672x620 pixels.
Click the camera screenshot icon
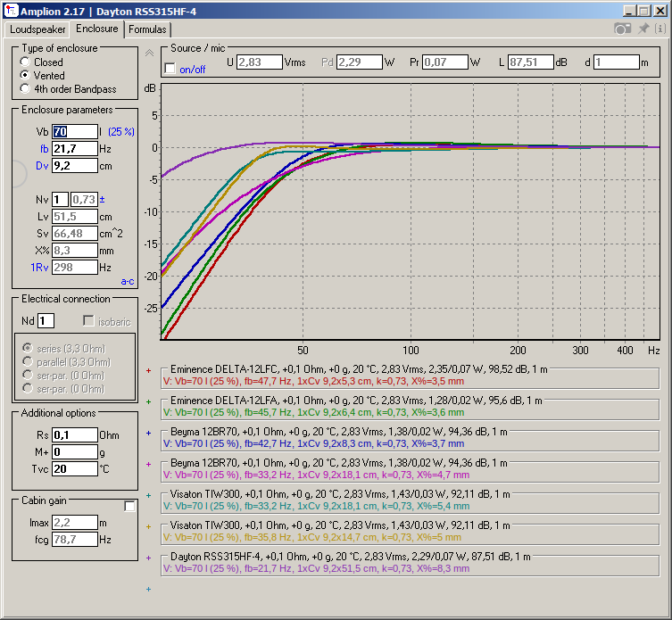622,29
